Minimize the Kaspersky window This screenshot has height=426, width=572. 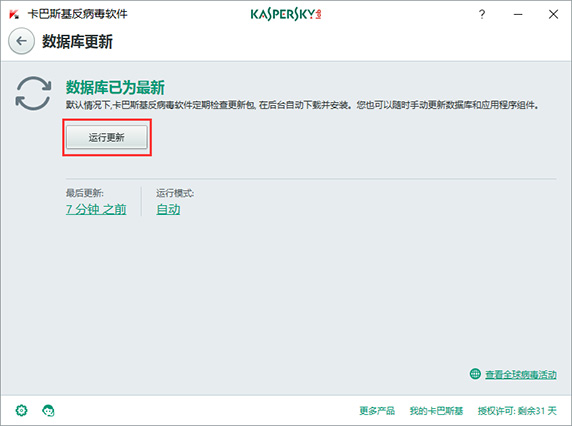[x=518, y=14]
